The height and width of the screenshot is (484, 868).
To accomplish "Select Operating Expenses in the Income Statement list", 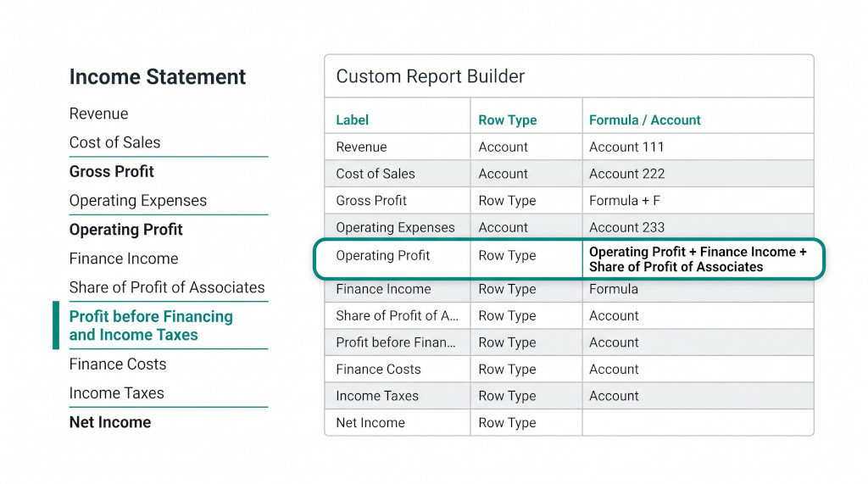I will [x=138, y=201].
